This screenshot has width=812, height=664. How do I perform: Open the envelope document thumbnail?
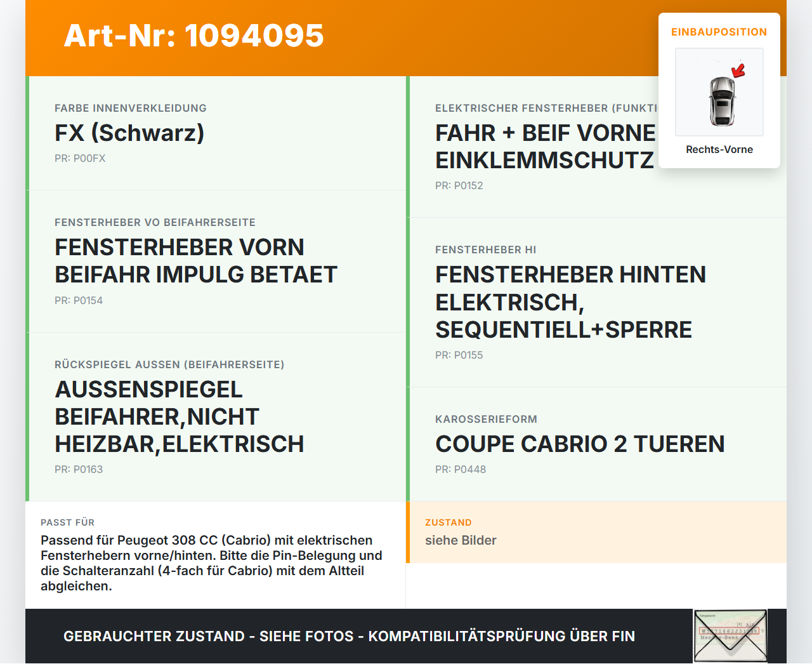tap(731, 636)
